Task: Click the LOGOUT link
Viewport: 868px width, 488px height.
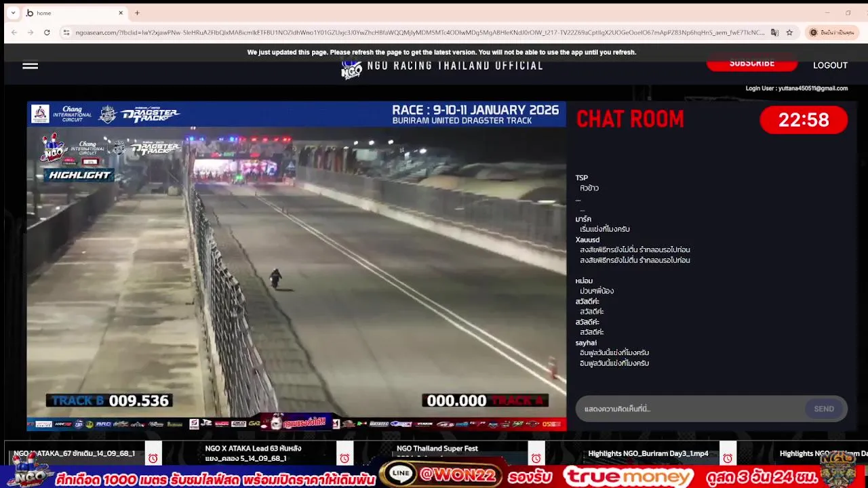Action: [830, 65]
